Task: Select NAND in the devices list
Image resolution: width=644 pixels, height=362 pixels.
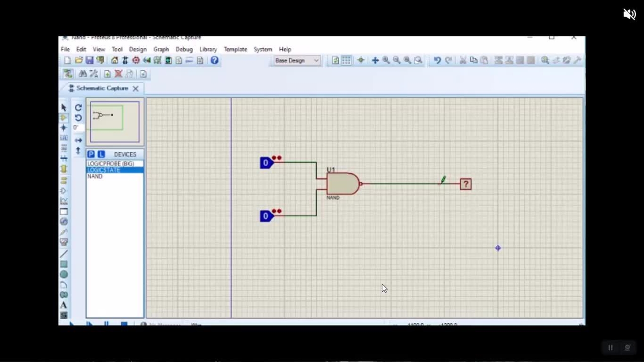Action: tap(95, 176)
